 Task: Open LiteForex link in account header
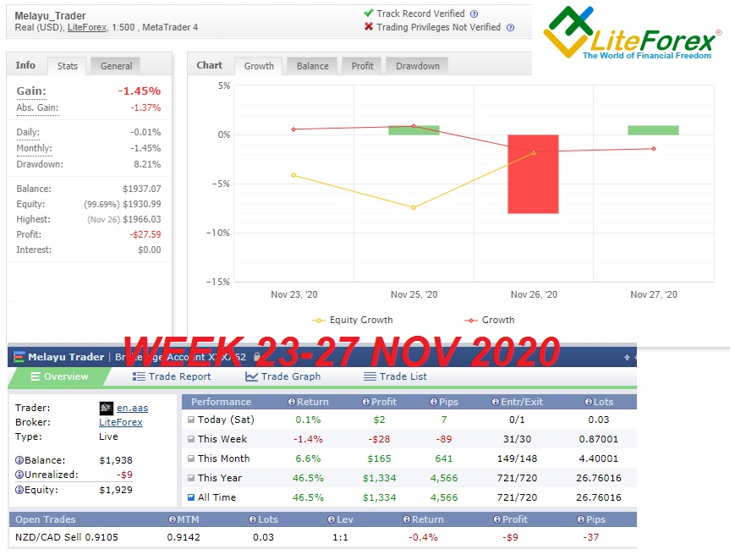(87, 28)
